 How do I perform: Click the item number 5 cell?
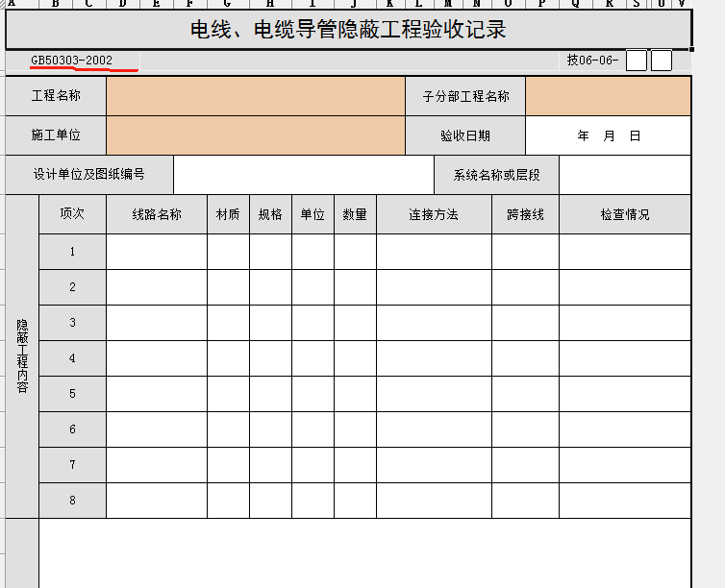pos(72,394)
